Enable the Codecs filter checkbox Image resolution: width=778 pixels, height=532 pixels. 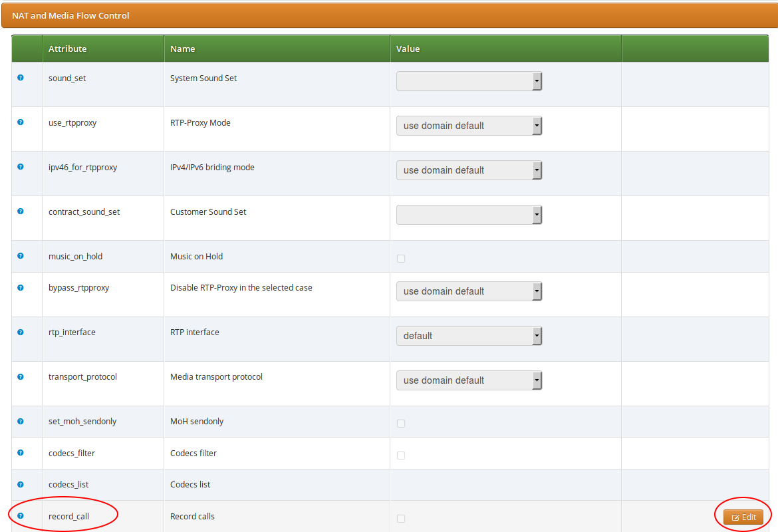[401, 456]
